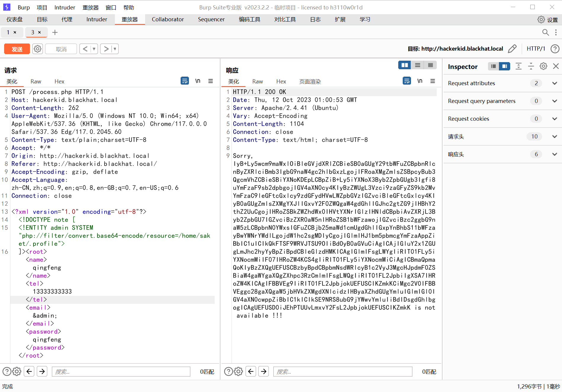The height and width of the screenshot is (392, 562).
Task: Click the 取消 cancel button
Action: pyautogui.click(x=61, y=49)
